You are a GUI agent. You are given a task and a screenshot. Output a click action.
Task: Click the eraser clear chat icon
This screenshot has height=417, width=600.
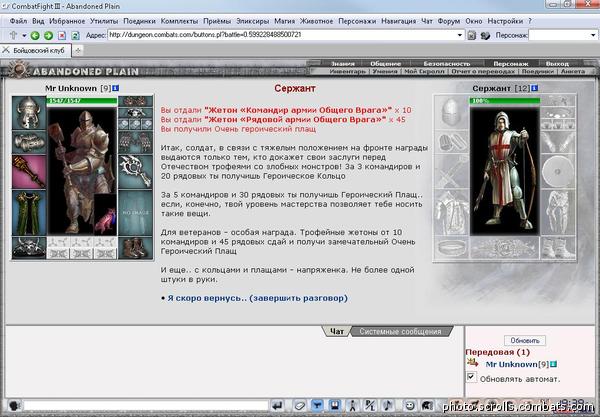tap(299, 406)
